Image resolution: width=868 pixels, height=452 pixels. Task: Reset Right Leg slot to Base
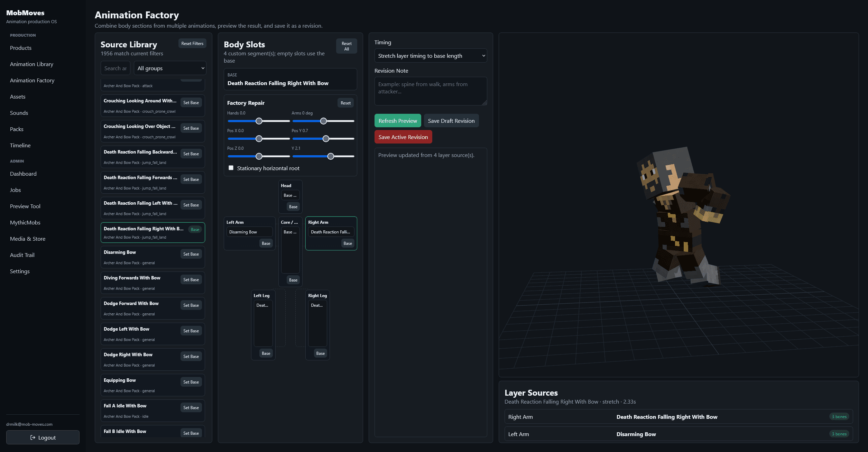[321, 353]
